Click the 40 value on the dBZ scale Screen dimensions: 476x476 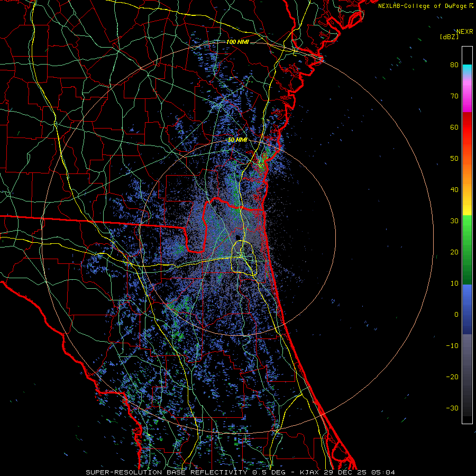click(454, 190)
